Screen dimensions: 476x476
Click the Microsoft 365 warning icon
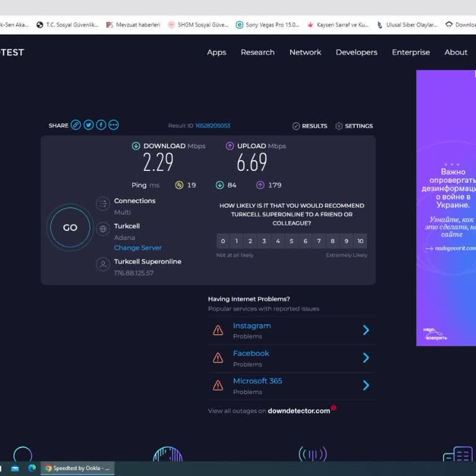pos(218,386)
